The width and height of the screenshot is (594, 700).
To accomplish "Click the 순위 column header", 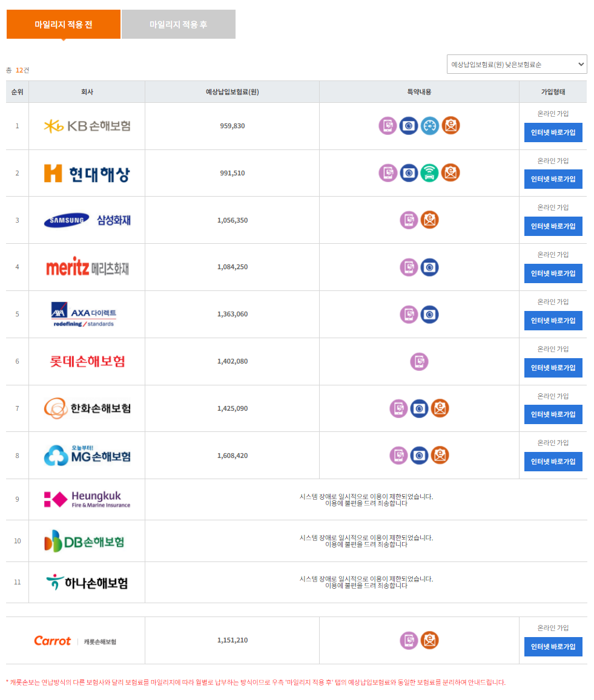I will point(17,92).
